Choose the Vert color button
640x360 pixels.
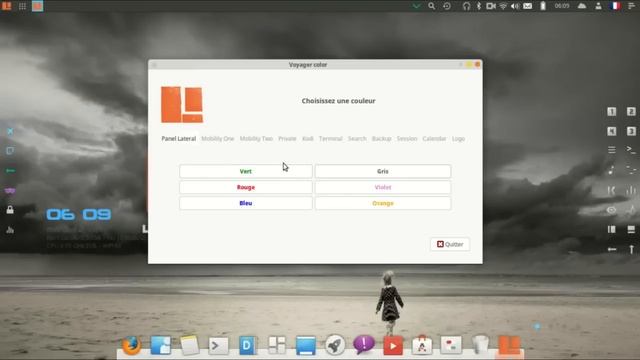pos(246,171)
